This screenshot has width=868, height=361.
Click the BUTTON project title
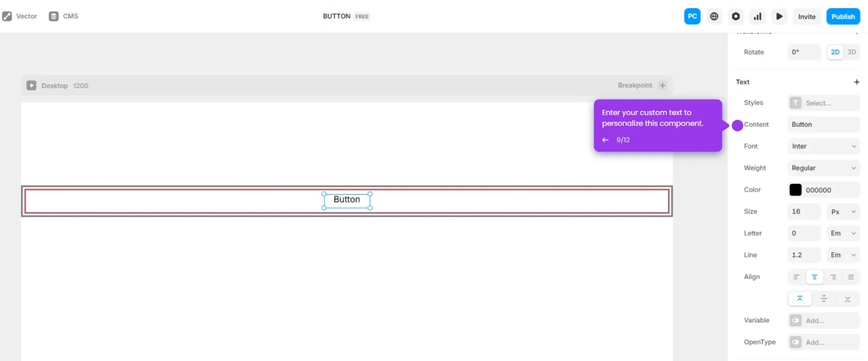tap(337, 16)
